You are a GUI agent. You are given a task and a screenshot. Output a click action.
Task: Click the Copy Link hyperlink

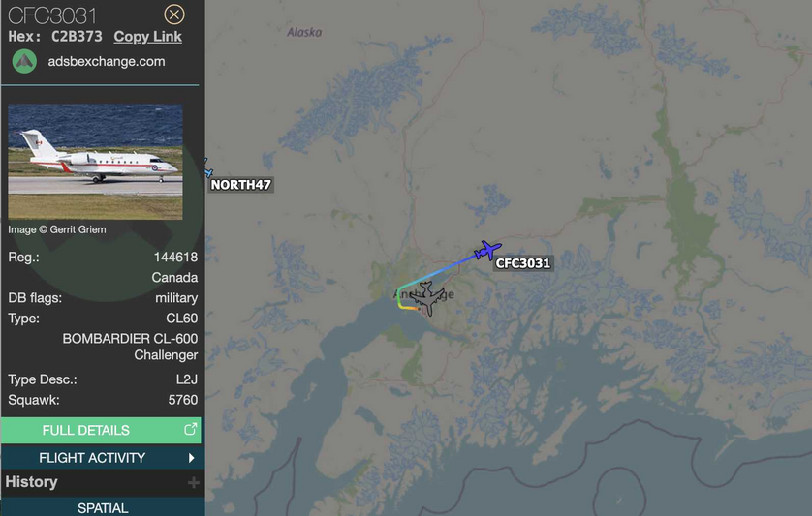(x=147, y=37)
